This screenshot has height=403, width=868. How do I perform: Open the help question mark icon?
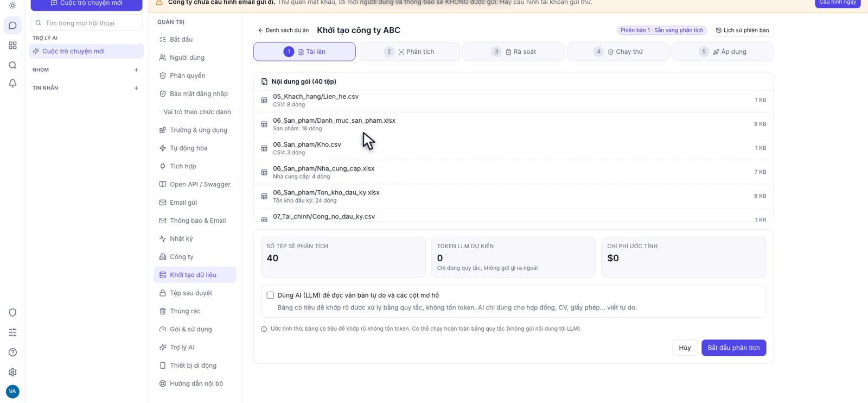pyautogui.click(x=12, y=352)
